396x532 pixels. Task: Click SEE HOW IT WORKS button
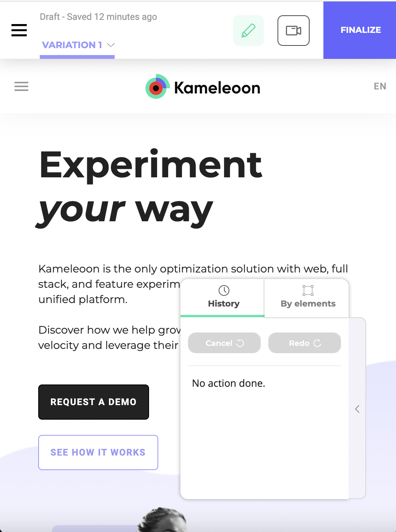point(98,453)
